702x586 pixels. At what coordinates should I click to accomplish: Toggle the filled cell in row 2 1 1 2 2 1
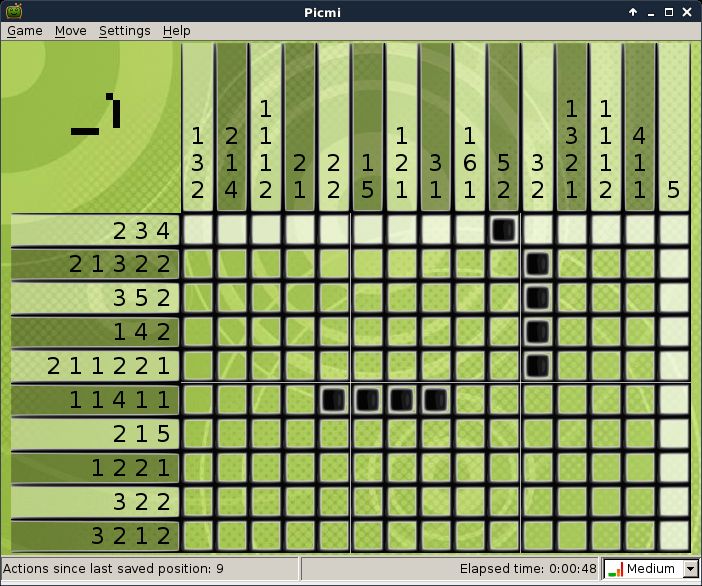click(537, 366)
